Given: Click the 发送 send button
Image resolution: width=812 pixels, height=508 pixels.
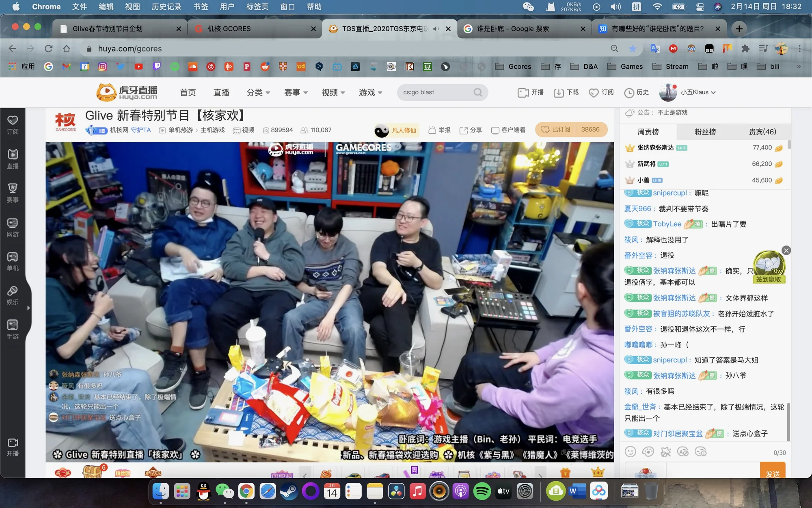Looking at the screenshot, I should tap(773, 471).
